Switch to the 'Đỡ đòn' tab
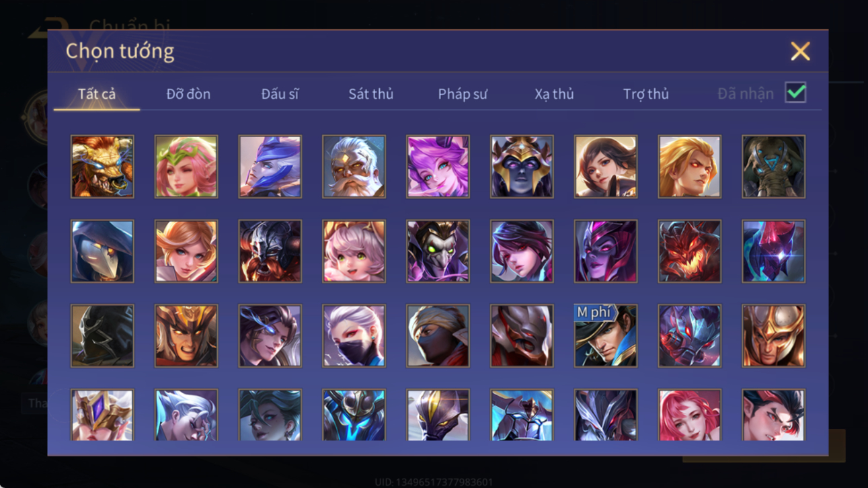 [x=188, y=94]
